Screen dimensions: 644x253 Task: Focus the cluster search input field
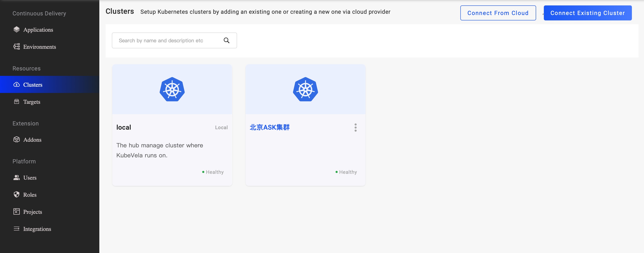click(168, 40)
